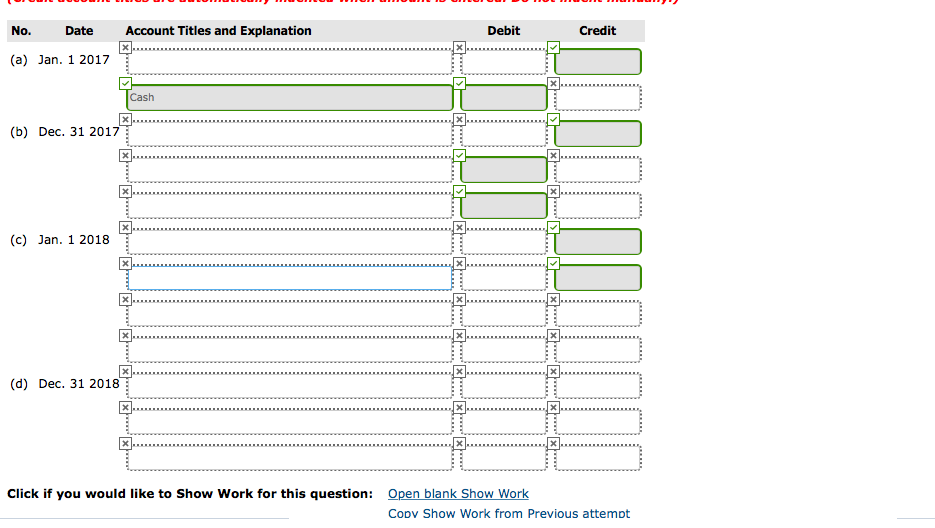Click the Jan. 1 2017 first-row debit input
Image resolution: width=935 pixels, height=528 pixels.
pyautogui.click(x=504, y=62)
